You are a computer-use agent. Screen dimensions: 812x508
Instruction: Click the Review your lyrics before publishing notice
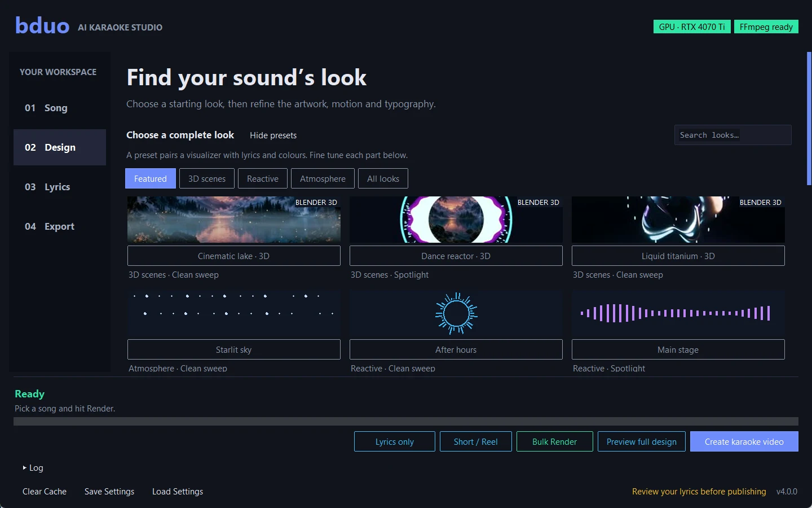(699, 492)
